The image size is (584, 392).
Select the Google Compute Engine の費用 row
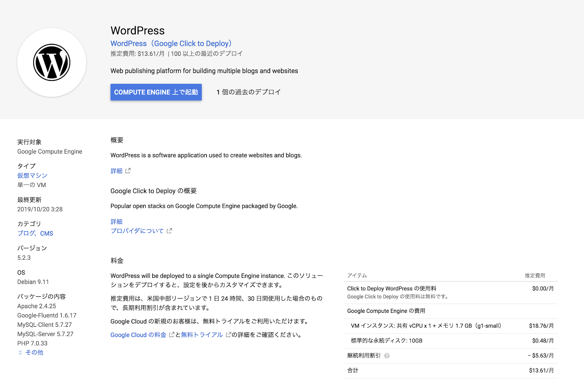(x=450, y=311)
